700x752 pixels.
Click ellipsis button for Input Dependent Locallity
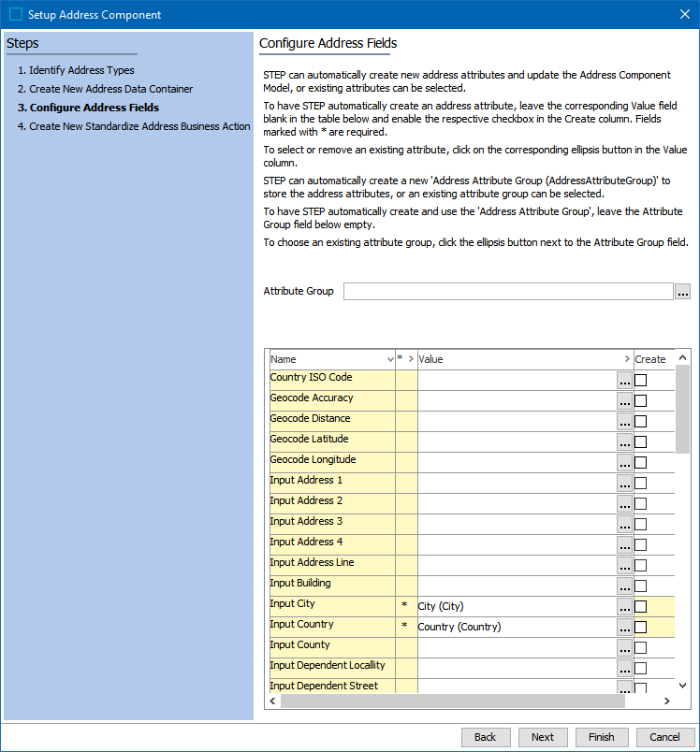tap(625, 669)
